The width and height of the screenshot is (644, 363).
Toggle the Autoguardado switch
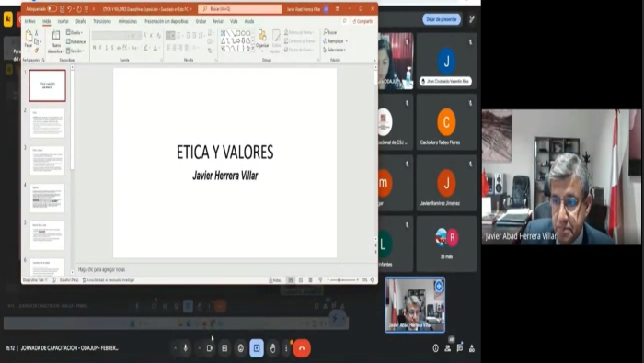point(52,8)
